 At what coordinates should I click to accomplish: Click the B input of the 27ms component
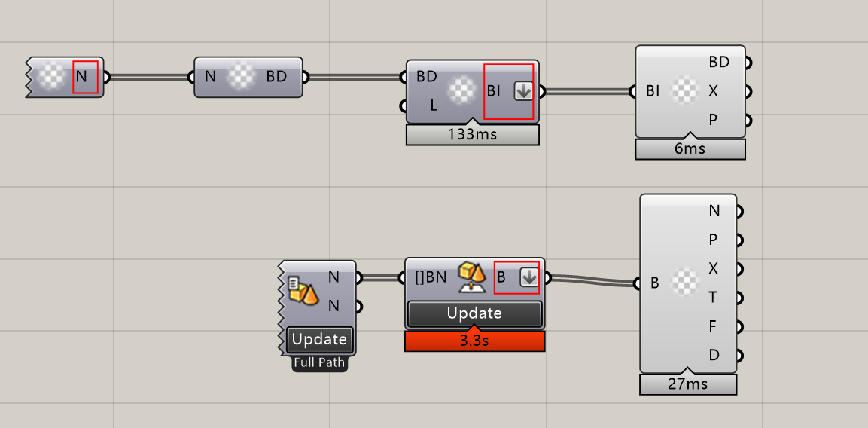click(x=655, y=283)
